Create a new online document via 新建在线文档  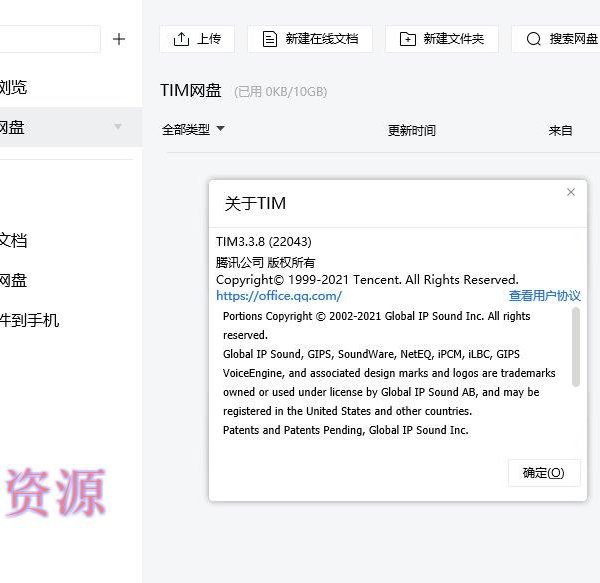click(310, 39)
